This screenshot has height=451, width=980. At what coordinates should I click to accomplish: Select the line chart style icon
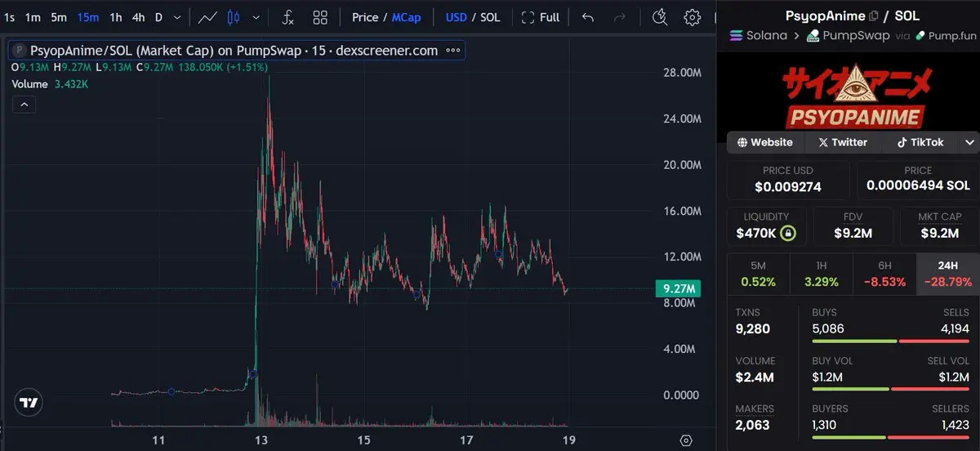[x=207, y=17]
